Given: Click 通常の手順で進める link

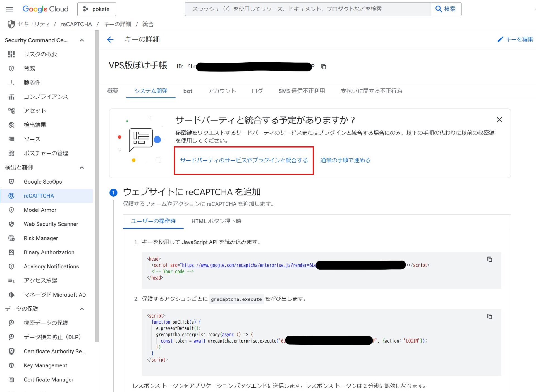Looking at the screenshot, I should tap(345, 160).
